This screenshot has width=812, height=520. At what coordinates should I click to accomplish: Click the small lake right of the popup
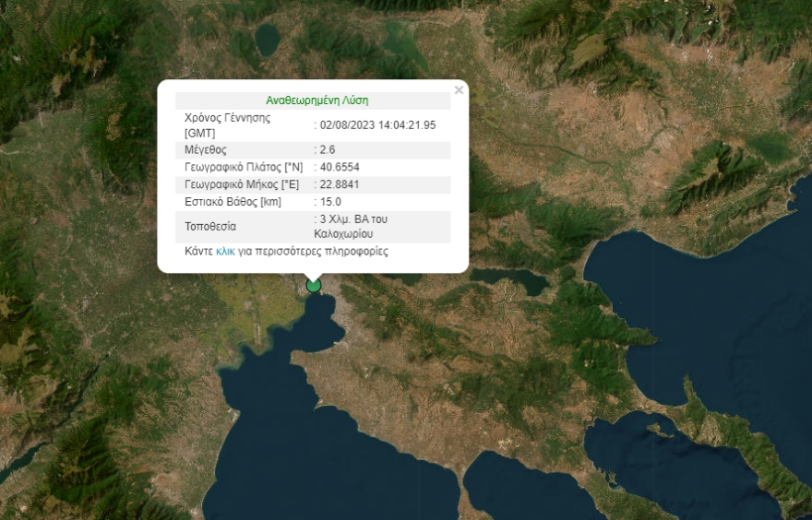coord(519,278)
